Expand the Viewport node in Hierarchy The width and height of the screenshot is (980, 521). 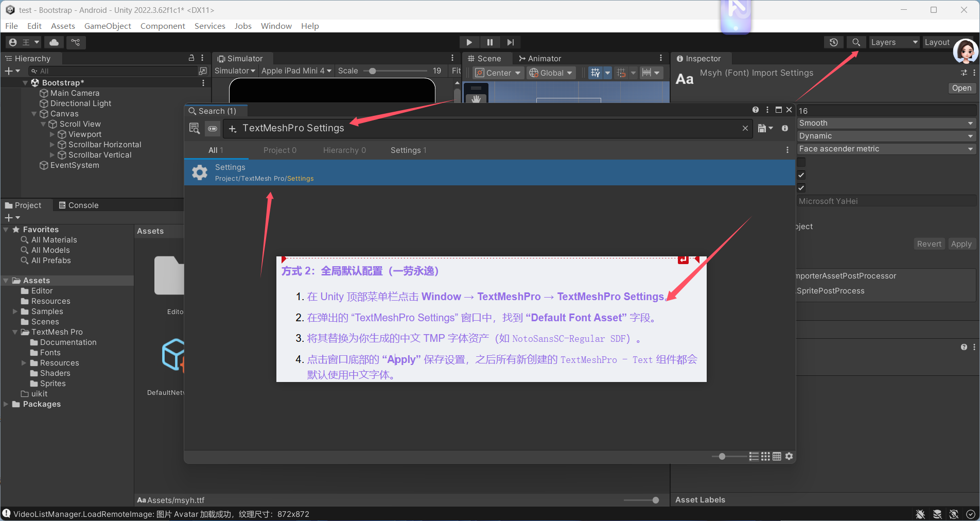click(x=52, y=134)
